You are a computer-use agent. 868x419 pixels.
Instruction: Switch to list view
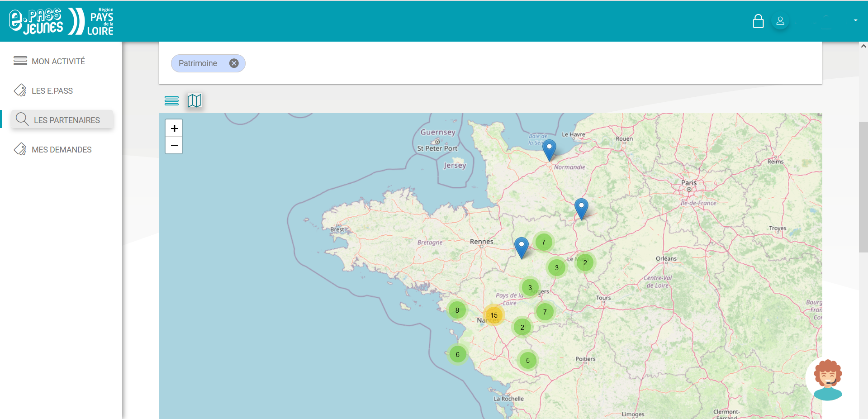(171, 100)
